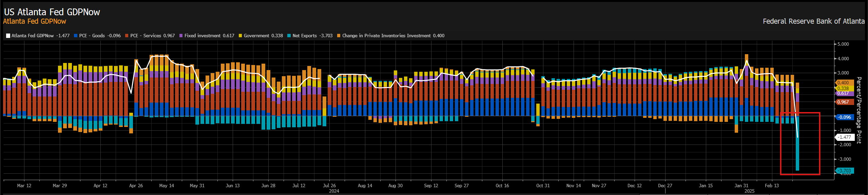This screenshot has width=868, height=195.
Task: Click the 'Percent/Percentage Point' axis title
Action: tap(859, 110)
